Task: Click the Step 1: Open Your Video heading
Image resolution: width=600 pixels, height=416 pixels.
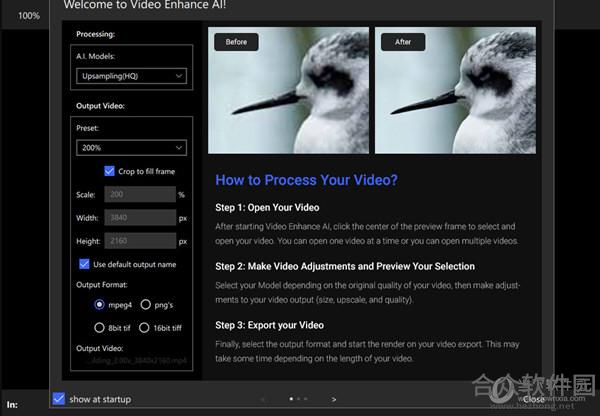Action: pyautogui.click(x=267, y=207)
